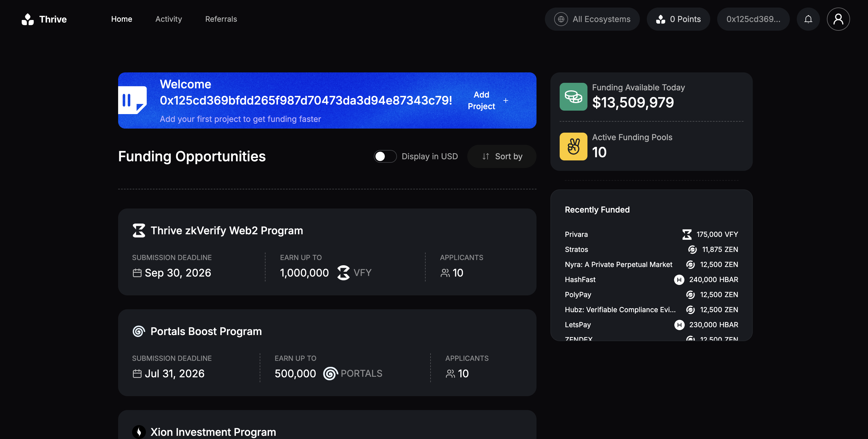868x439 pixels.
Task: Toggle Display in USD switch
Action: tap(385, 156)
